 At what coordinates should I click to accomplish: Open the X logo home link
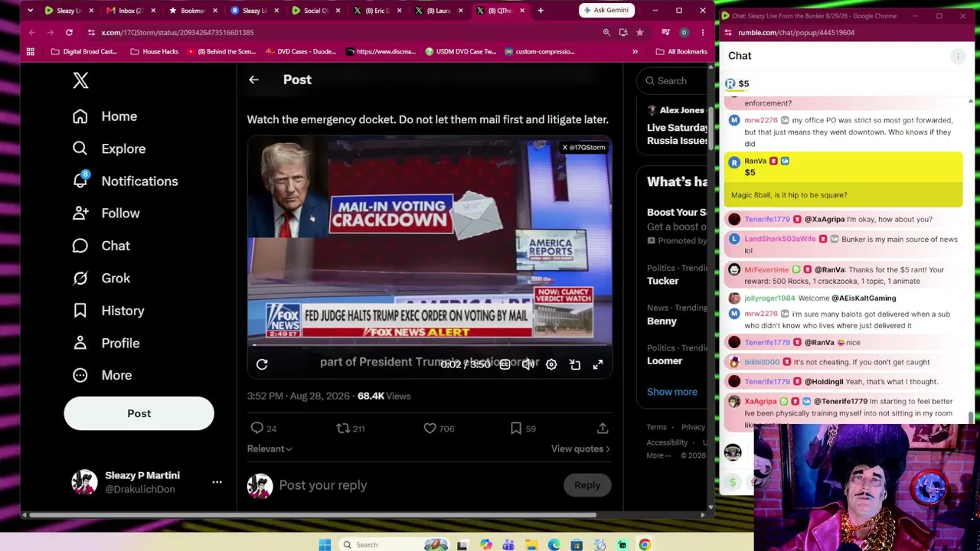pos(80,80)
